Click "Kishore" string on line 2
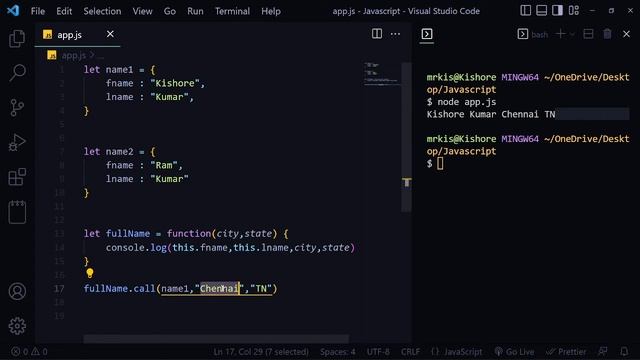Viewport: 640px width, 360px height. tap(175, 83)
